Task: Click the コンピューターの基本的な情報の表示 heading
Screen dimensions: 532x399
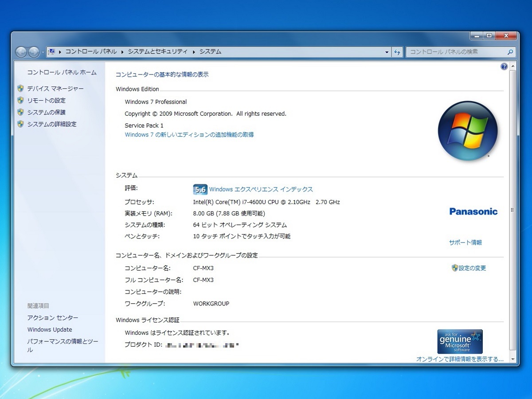Action: click(x=162, y=74)
